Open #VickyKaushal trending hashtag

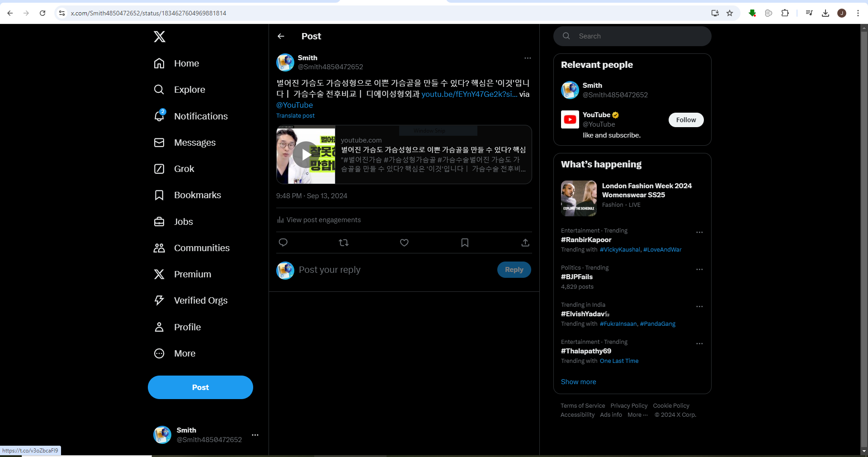pos(620,250)
